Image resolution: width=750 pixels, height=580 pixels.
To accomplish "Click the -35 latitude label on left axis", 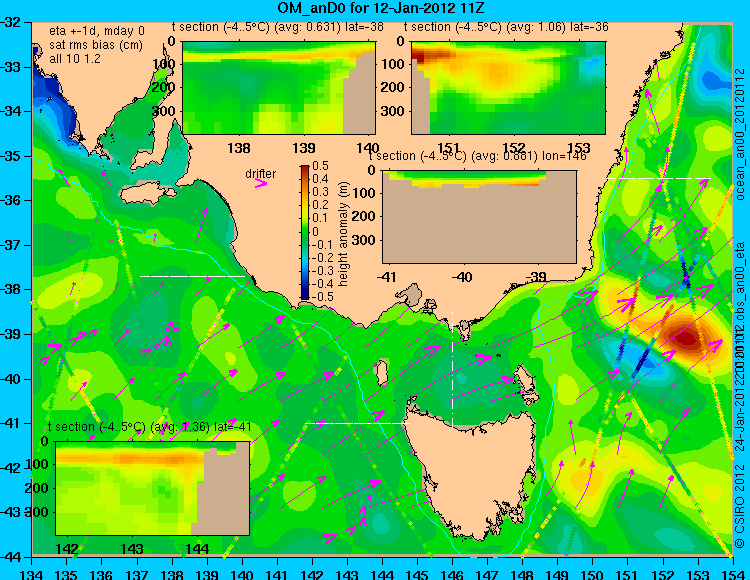I will pyautogui.click(x=11, y=156).
